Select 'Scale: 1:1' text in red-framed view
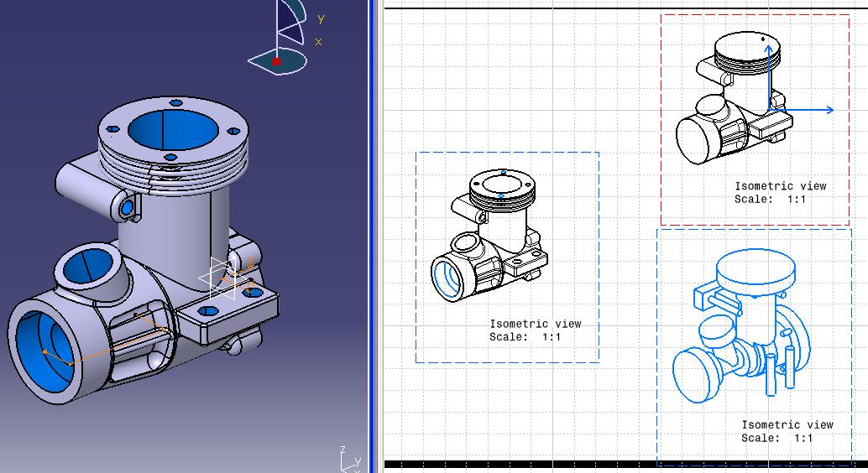868x473 pixels. (x=770, y=199)
